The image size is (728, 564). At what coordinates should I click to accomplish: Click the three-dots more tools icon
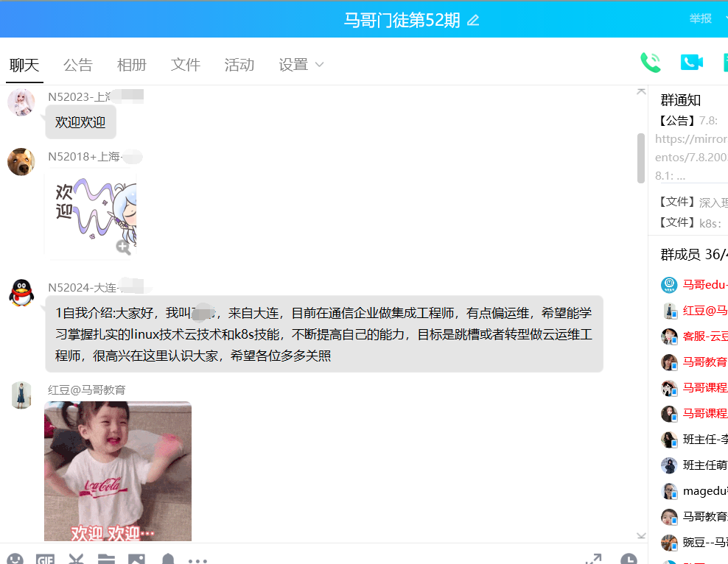pos(197,560)
